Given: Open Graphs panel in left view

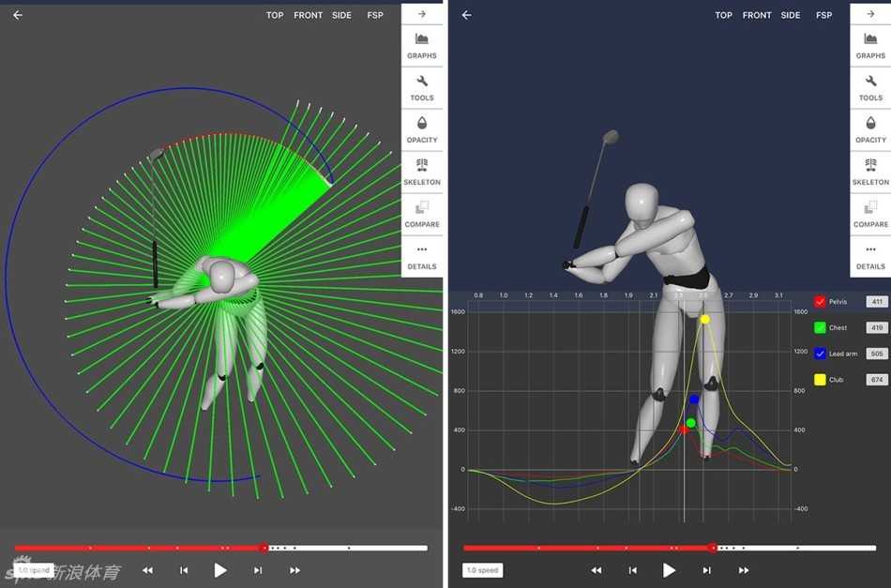Looking at the screenshot, I should pos(422,45).
